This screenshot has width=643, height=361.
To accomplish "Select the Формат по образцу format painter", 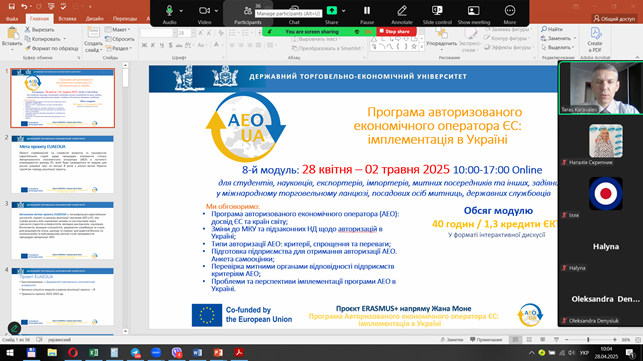I will coord(51,48).
